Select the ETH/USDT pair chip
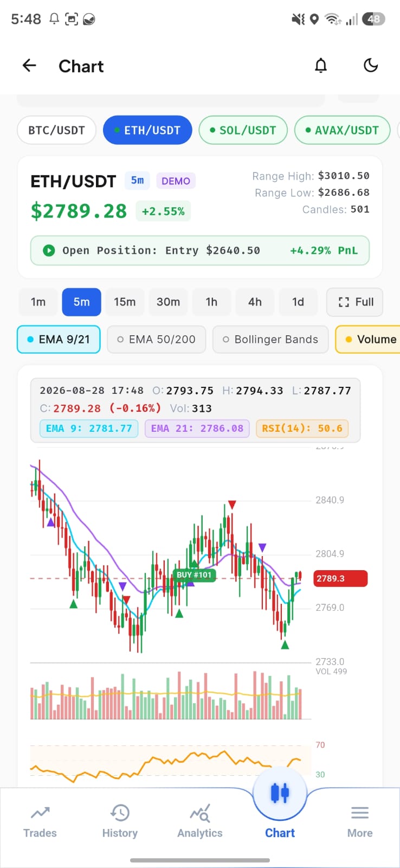Viewport: 400px width, 868px height. (147, 130)
